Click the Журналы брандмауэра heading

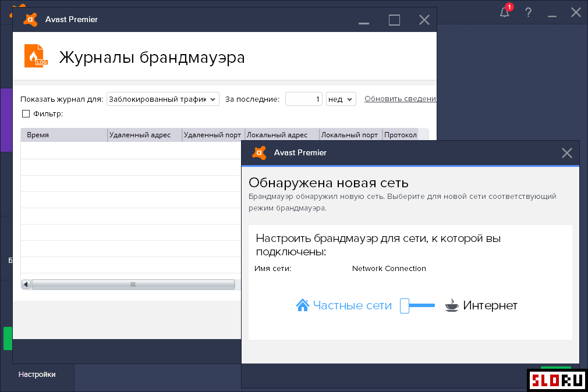152,58
